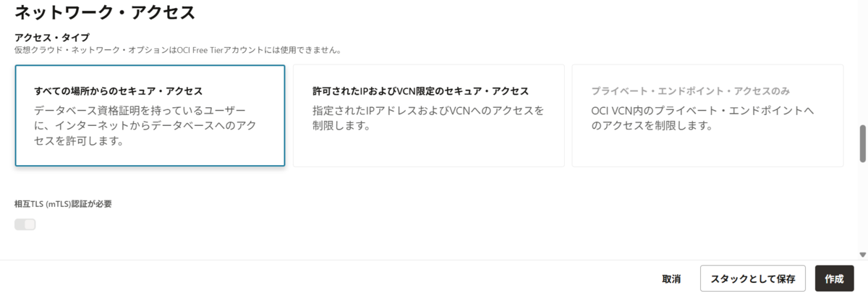Select プライベート・エンドポイント・アクセスのみ option
868x296 pixels.
pyautogui.click(x=707, y=116)
